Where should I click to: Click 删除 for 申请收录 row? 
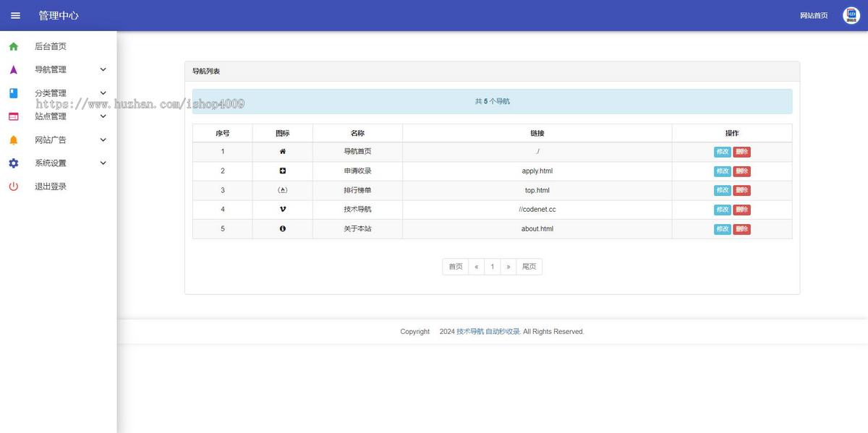click(741, 171)
